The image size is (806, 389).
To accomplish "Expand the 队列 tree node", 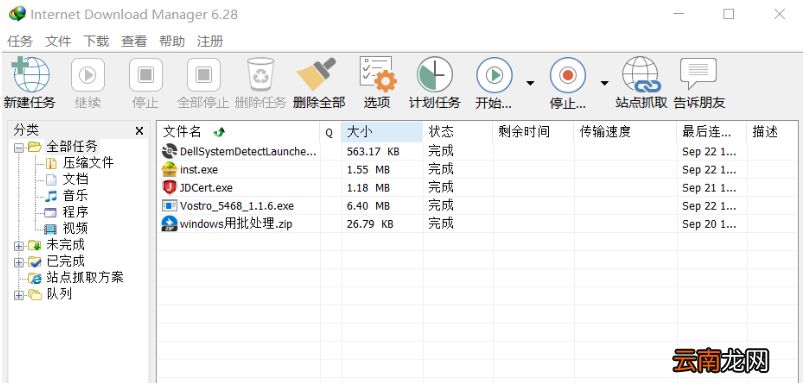I will (19, 295).
